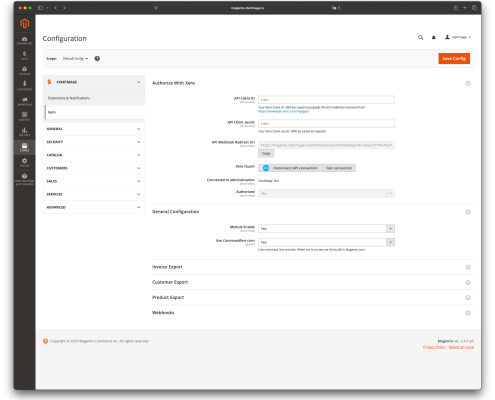Open the Reports bar chart icon
Image resolution: width=495 pixels, height=400 pixels.
(x=24, y=132)
